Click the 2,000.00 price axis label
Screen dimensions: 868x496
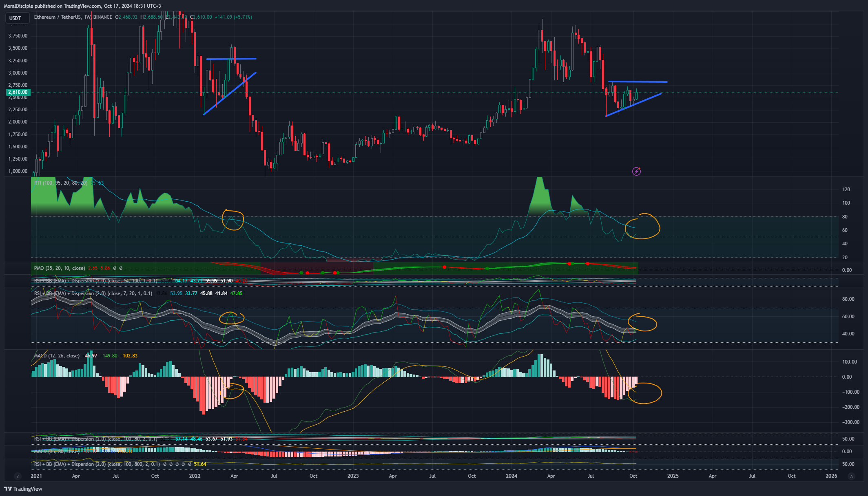18,122
